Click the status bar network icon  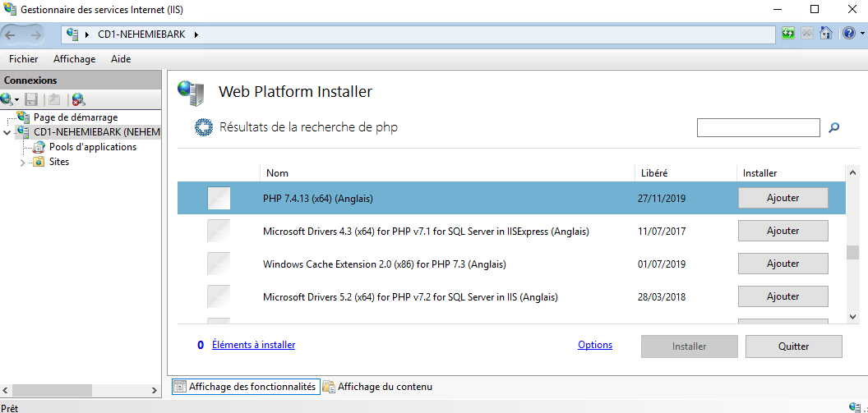854,407
